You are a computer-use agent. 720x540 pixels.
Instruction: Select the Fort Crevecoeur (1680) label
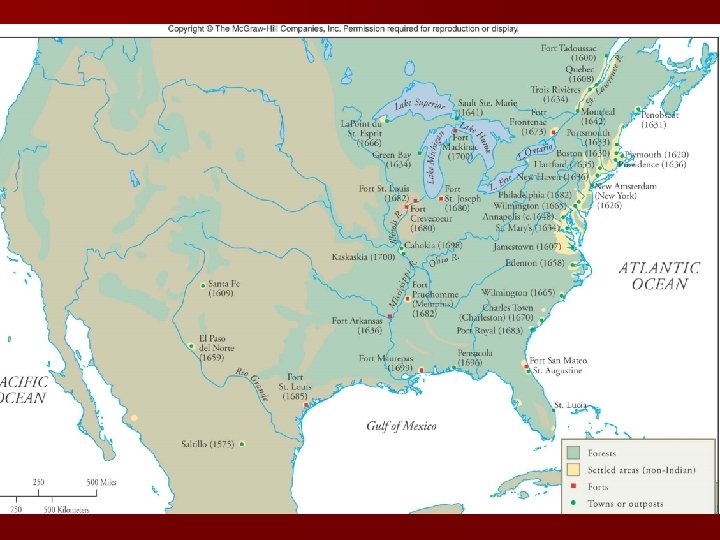tap(431, 219)
